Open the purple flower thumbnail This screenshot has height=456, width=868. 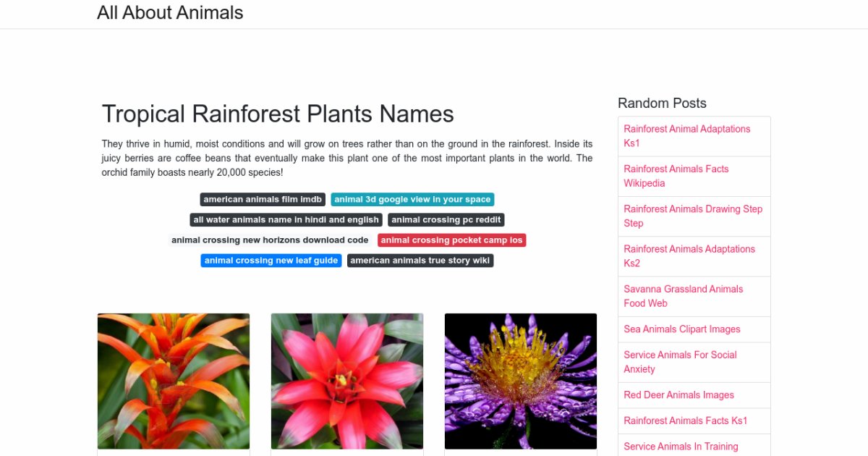(x=521, y=381)
